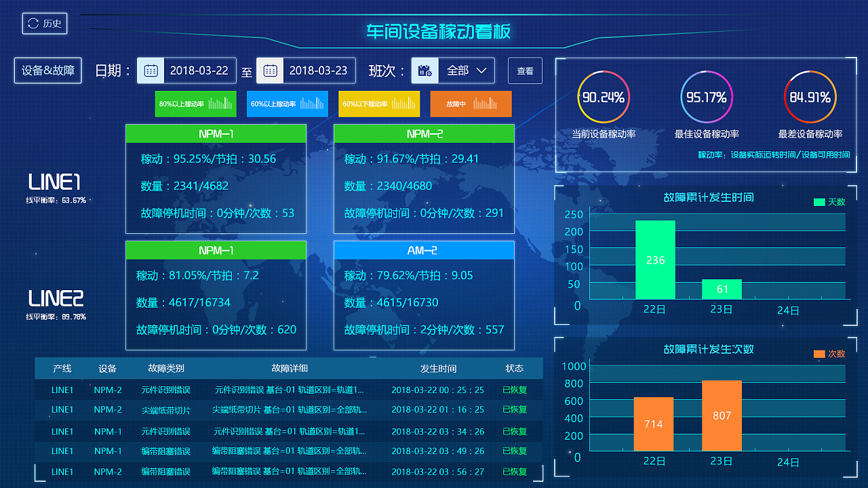The width and height of the screenshot is (868, 488).
Task: Click the 历史 history button
Action: (45, 24)
